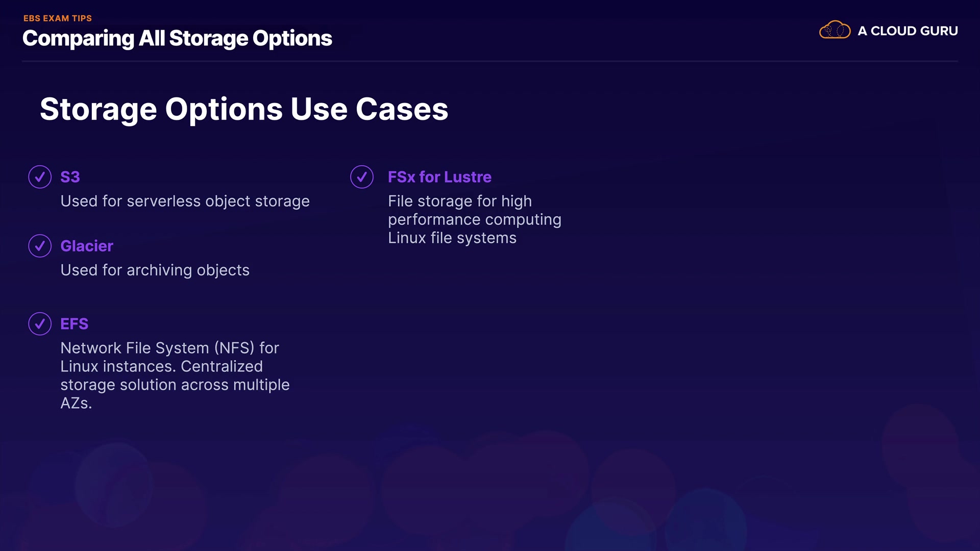Select the Glacier heading
This screenshot has width=980, height=551.
[87, 246]
